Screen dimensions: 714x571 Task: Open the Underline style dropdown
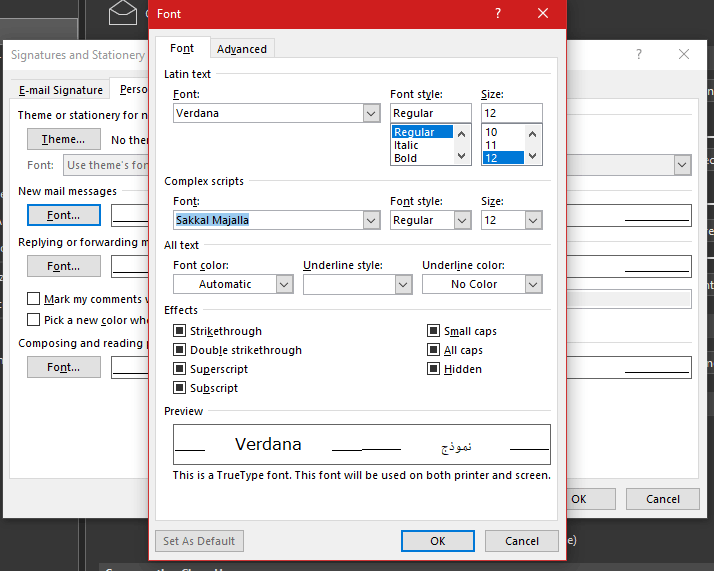(403, 285)
